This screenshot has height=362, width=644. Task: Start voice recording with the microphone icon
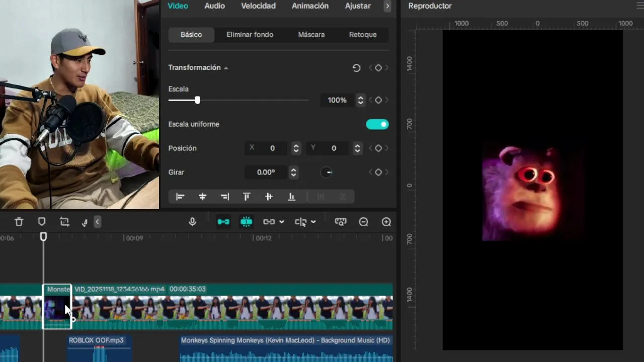[x=192, y=222]
